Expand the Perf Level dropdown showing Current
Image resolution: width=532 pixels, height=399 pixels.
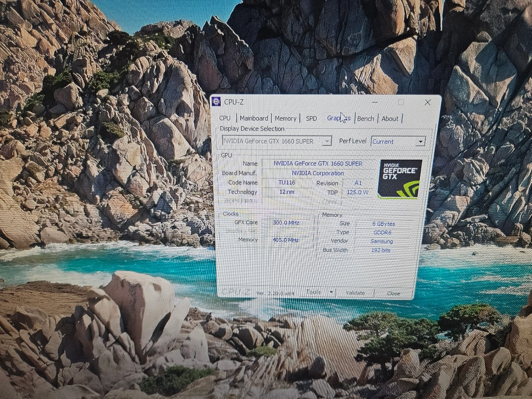tap(398, 142)
